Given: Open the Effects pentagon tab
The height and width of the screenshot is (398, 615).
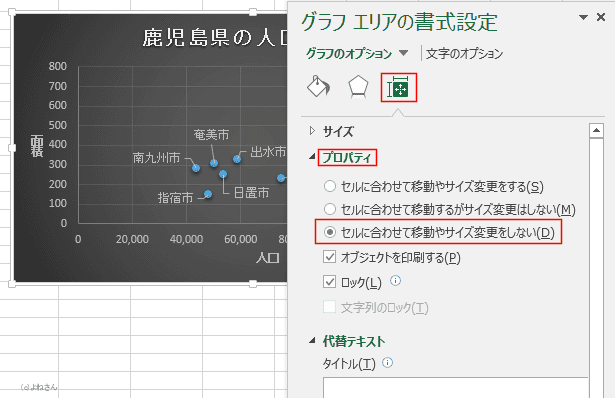Looking at the screenshot, I should (358, 87).
